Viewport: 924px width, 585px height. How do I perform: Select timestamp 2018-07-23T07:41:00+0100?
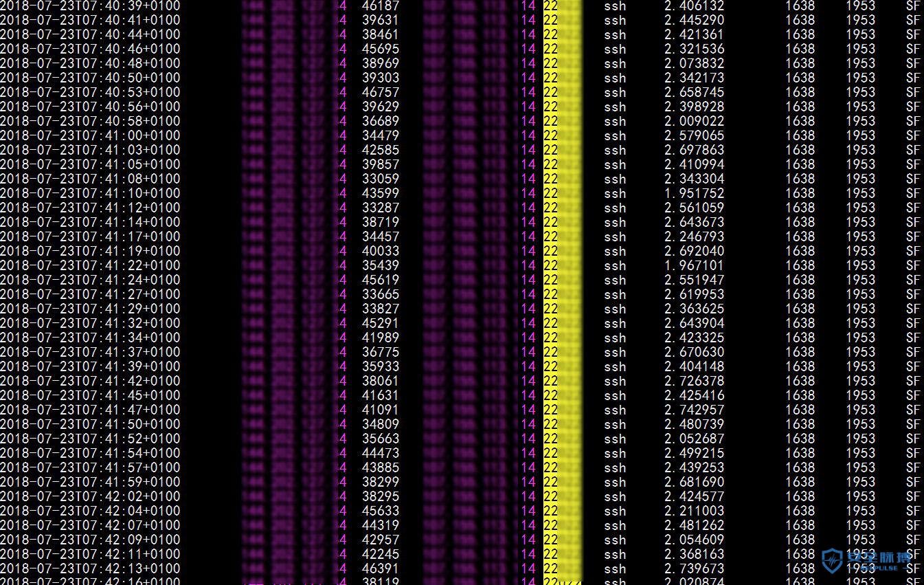point(90,135)
